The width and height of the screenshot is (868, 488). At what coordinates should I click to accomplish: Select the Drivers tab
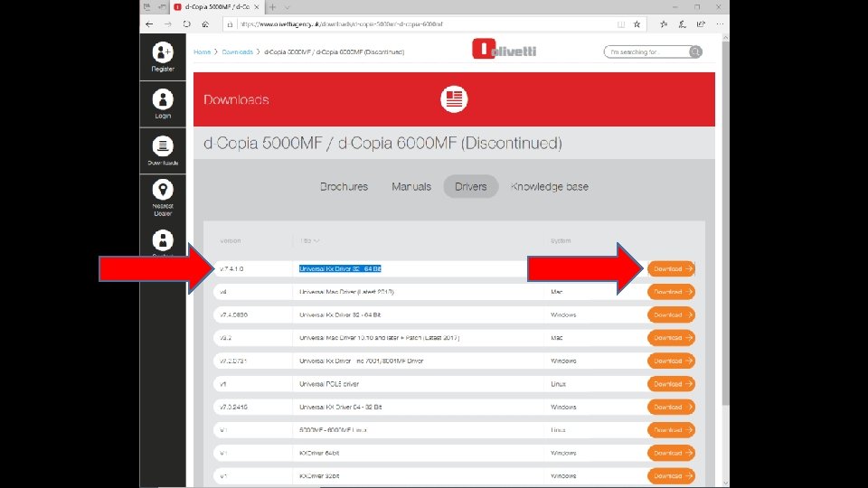tap(470, 186)
